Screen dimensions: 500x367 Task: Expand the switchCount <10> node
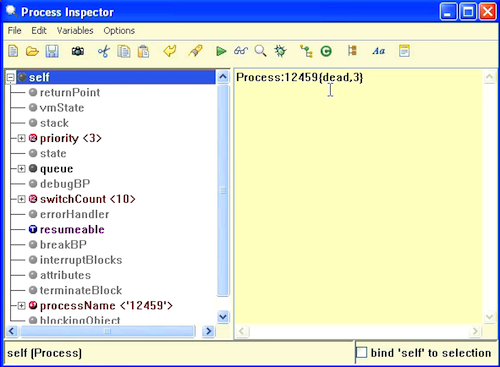(21, 199)
